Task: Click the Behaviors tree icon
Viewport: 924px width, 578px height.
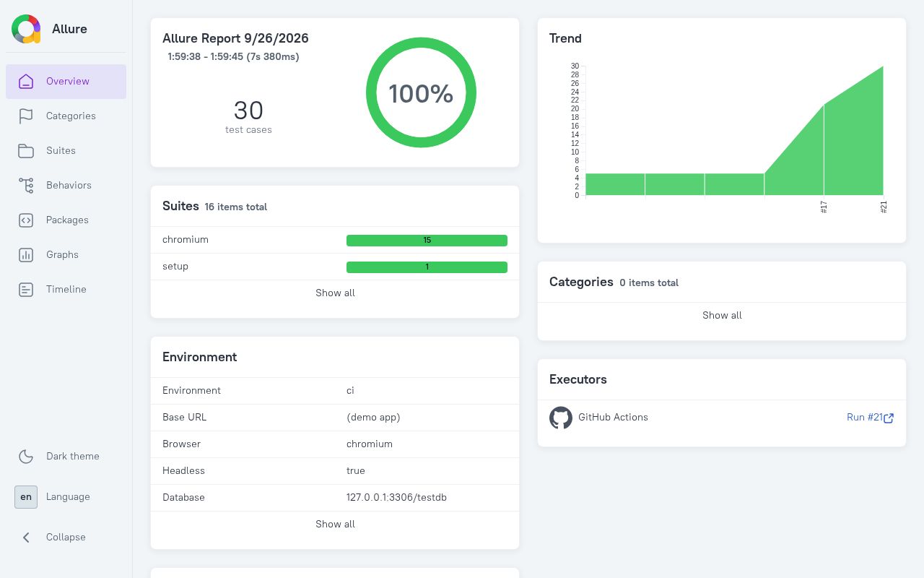Action: 26,185
